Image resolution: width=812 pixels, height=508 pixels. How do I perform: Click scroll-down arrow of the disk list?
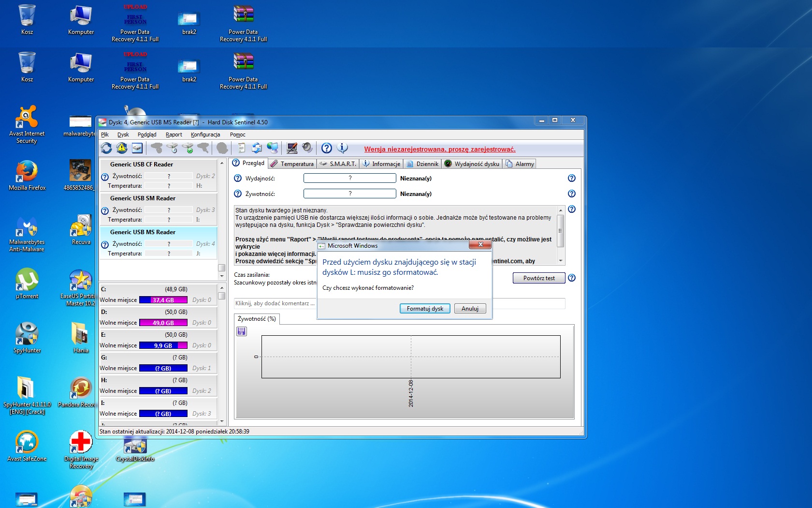pyautogui.click(x=222, y=276)
